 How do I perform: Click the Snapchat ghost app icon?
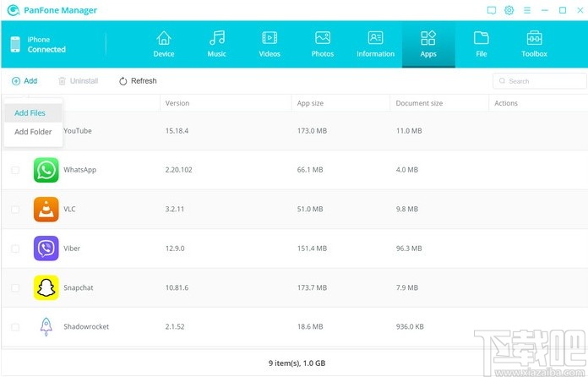46,287
